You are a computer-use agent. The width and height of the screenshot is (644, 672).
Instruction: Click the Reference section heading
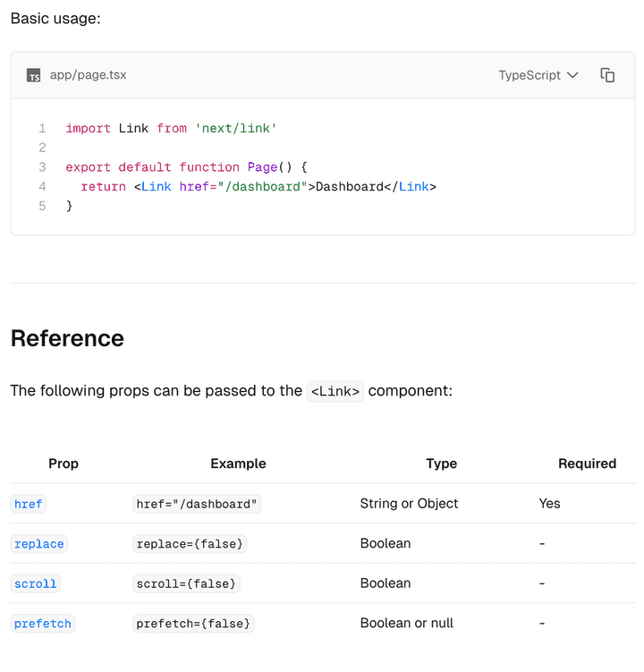[x=67, y=338]
